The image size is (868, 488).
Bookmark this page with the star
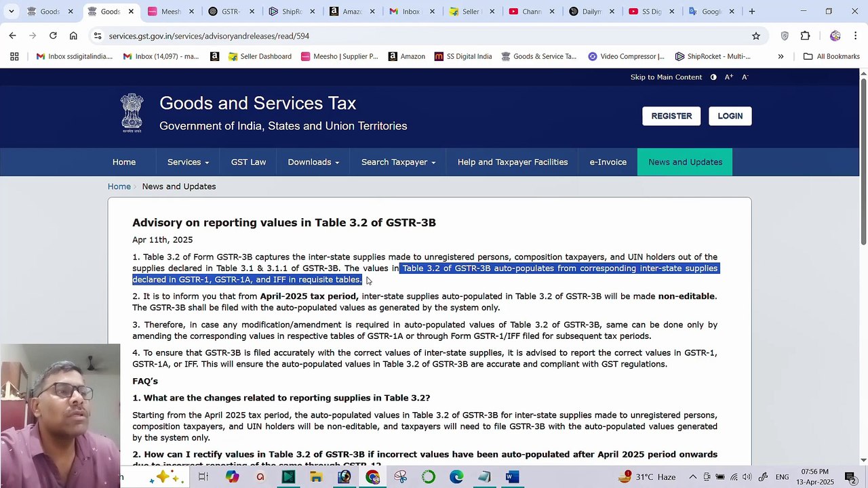755,36
